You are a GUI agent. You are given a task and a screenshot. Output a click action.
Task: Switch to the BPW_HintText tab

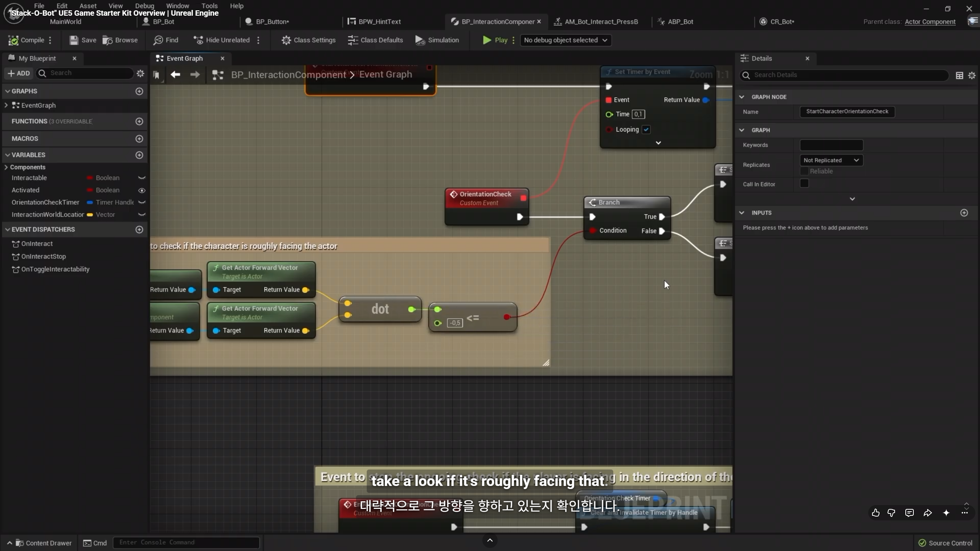[374, 22]
